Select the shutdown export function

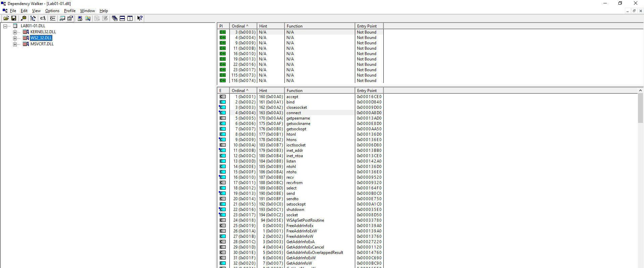295,210
